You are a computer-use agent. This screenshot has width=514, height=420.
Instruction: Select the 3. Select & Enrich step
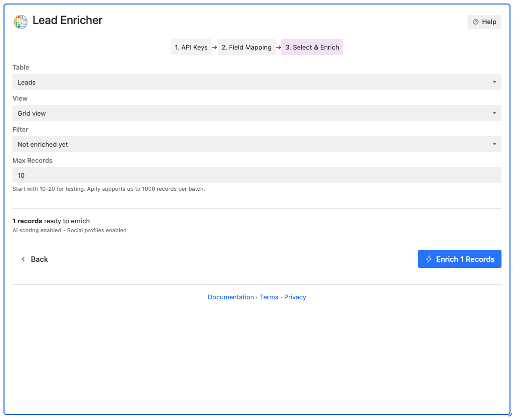pyautogui.click(x=312, y=47)
